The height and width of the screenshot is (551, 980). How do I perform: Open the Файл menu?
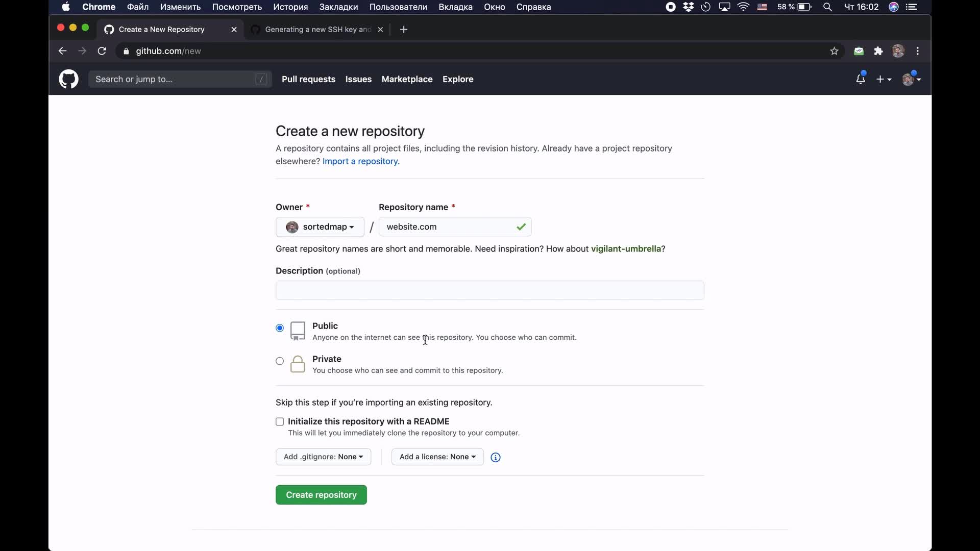pyautogui.click(x=138, y=7)
